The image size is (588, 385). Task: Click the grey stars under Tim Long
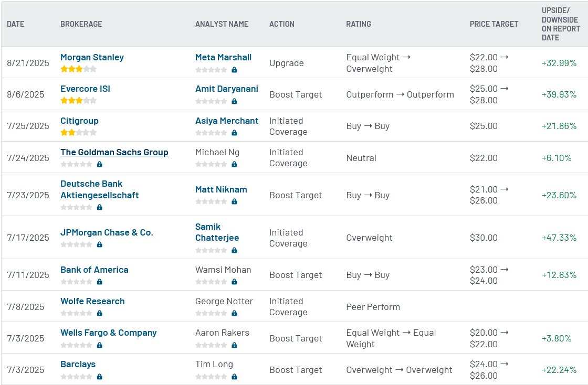211,377
